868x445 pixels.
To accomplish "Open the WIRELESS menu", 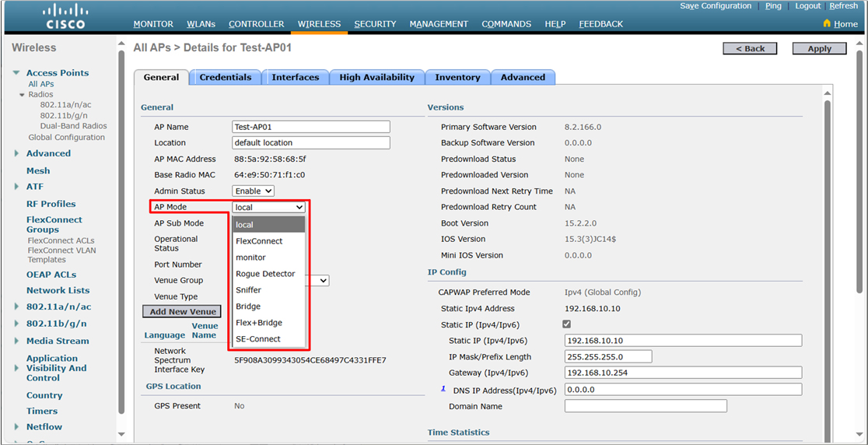I will click(x=320, y=24).
